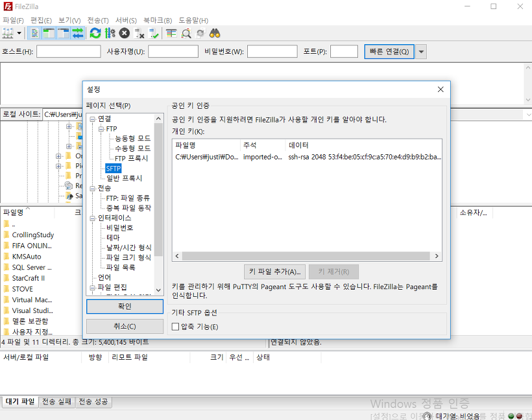The image size is (532, 420).
Task: Toggle synchronized browsing icon
Action: (x=200, y=33)
